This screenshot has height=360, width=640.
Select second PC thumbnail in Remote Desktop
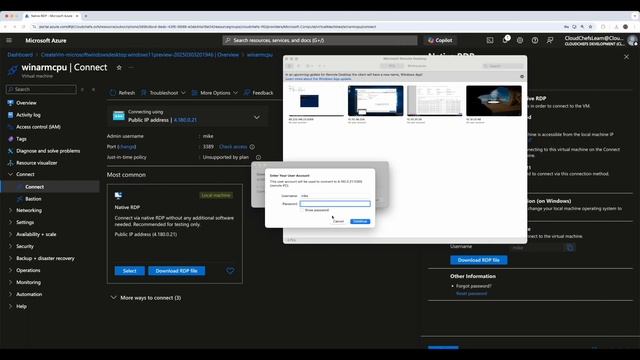pyautogui.click(x=376, y=101)
